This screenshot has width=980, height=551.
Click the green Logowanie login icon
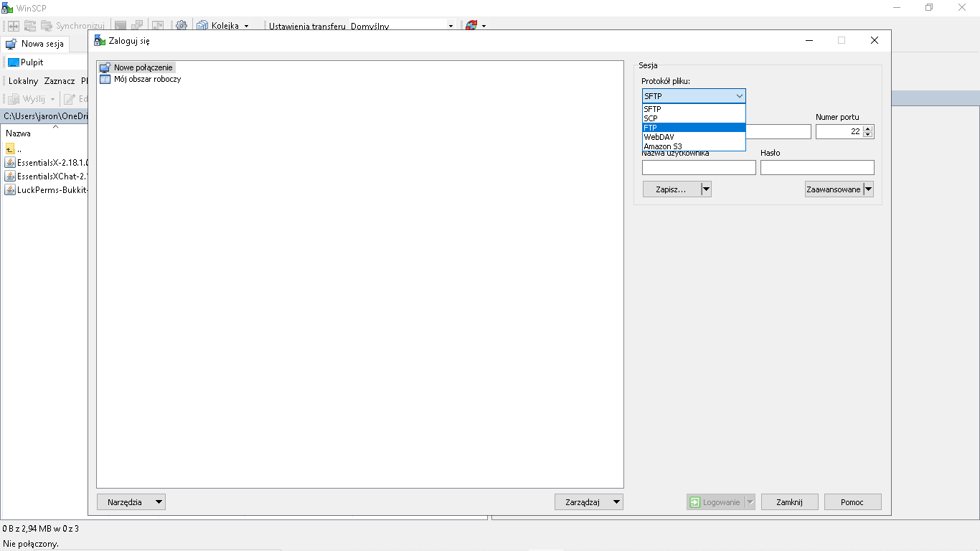(x=694, y=502)
